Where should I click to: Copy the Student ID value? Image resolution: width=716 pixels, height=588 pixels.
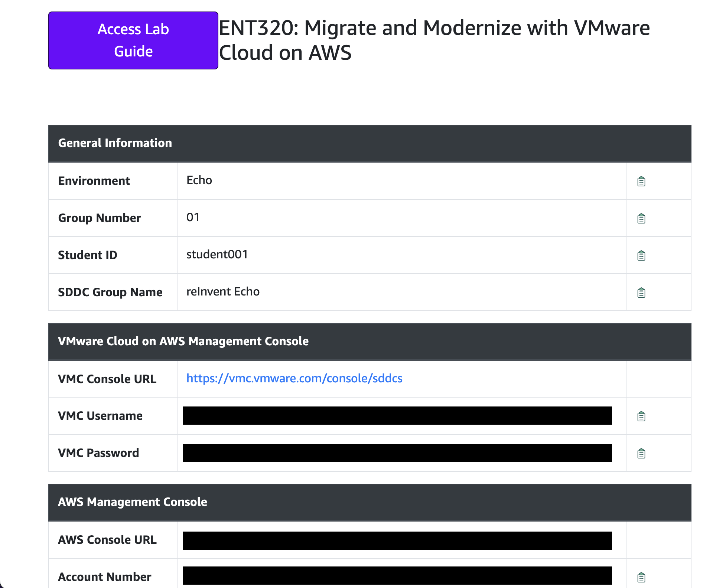641,255
